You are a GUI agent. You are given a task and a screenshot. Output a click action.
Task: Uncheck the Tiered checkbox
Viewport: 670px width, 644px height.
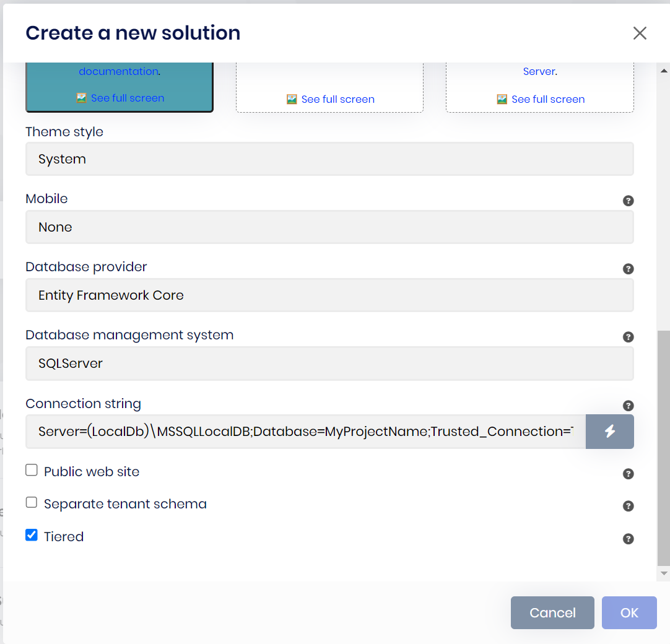coord(32,535)
